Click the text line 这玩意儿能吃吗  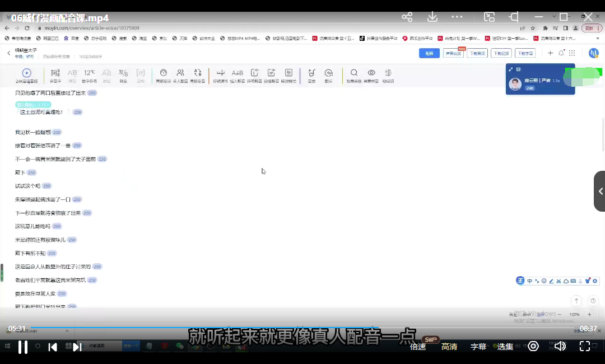pyautogui.click(x=32, y=226)
